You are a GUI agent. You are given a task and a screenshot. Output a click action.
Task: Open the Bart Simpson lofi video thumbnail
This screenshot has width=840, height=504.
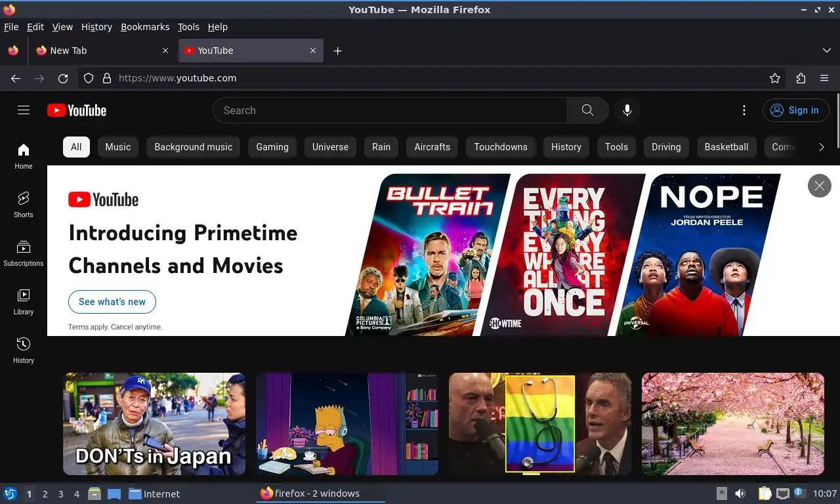(x=347, y=424)
